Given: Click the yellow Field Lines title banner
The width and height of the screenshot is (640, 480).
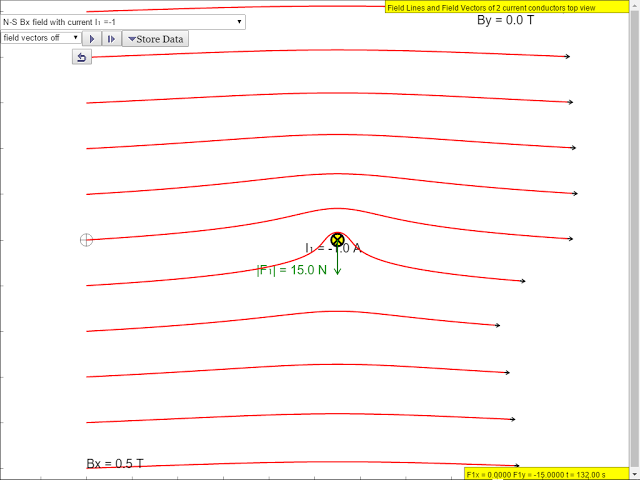Looking at the screenshot, I should (507, 7).
